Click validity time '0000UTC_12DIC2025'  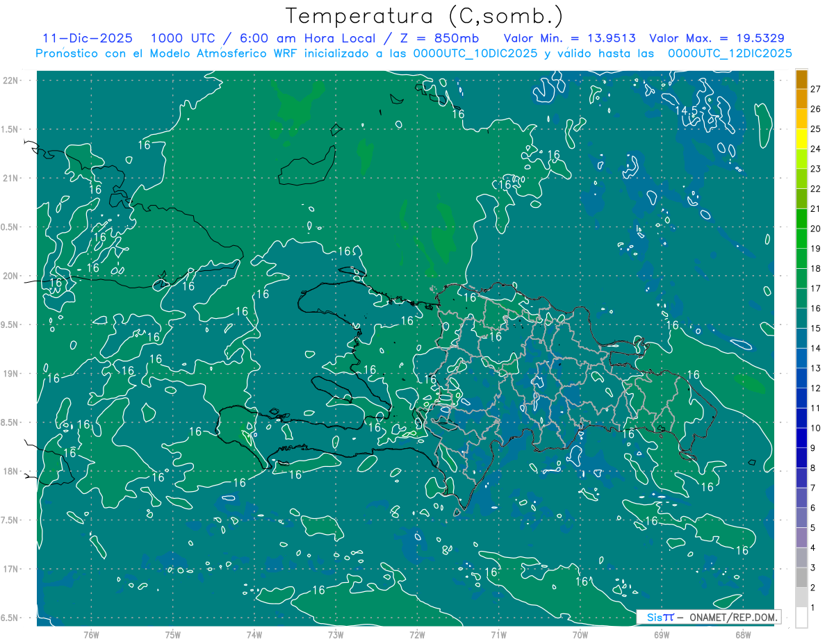(x=730, y=53)
